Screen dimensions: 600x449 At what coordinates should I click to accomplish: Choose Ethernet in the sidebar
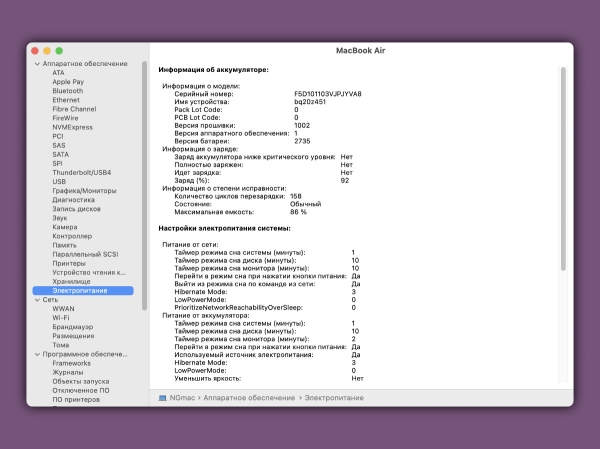(66, 100)
